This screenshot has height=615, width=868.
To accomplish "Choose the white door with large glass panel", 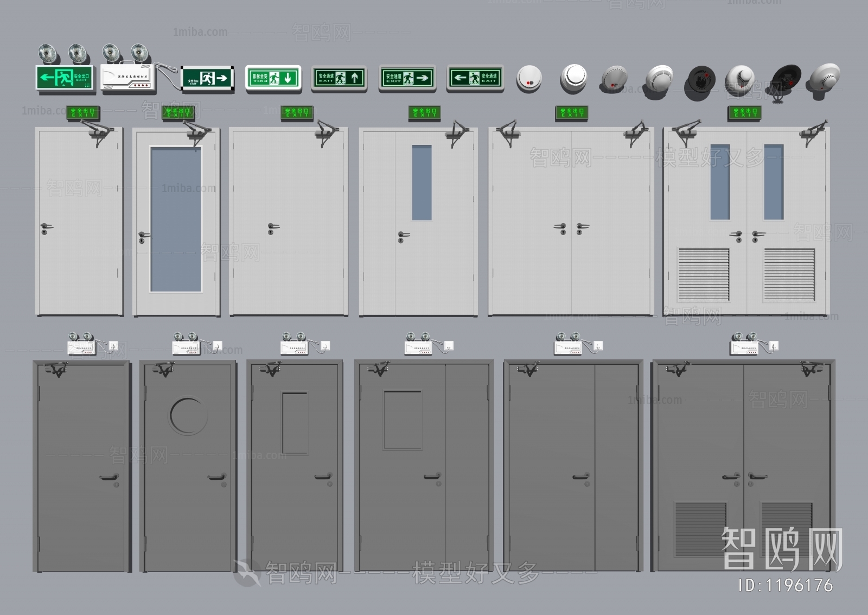I will [176, 222].
